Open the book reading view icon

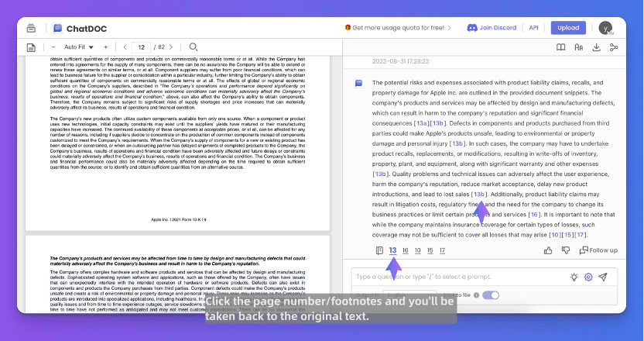coord(561,47)
